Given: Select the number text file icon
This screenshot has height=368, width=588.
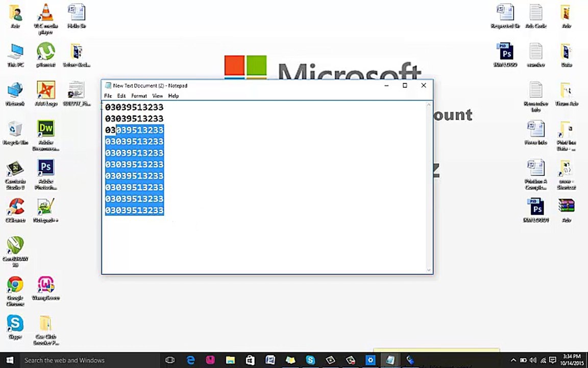Looking at the screenshot, I should 536,55.
